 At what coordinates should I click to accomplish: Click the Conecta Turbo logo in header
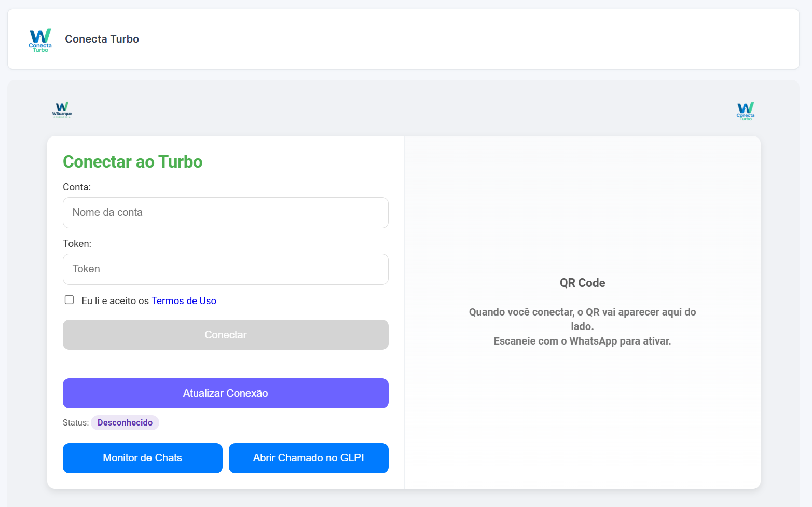[x=40, y=39]
